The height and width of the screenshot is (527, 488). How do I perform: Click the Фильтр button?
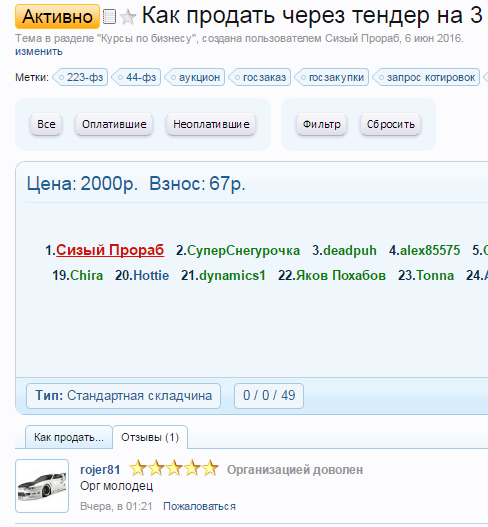click(x=321, y=124)
